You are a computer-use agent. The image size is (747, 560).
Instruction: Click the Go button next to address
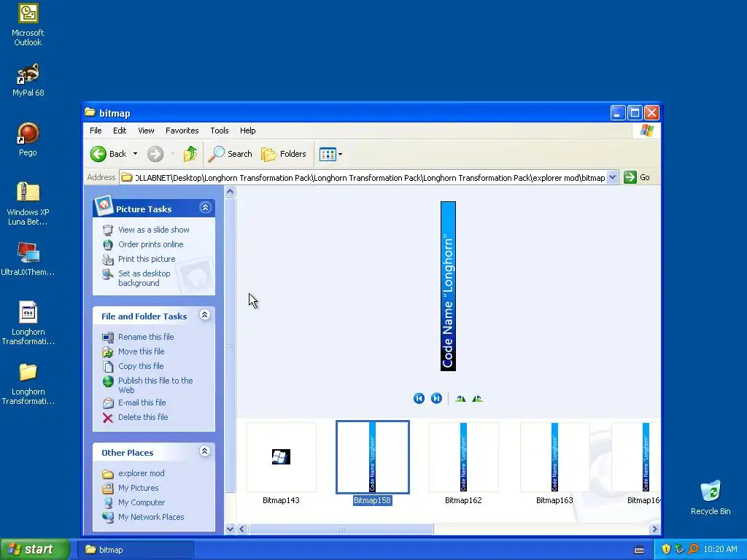click(x=637, y=178)
